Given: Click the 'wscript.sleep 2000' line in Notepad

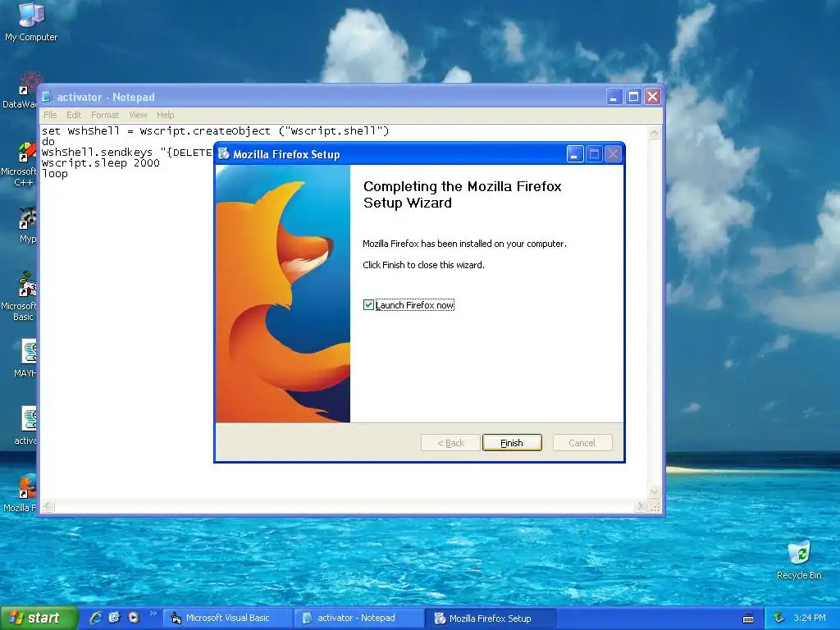Looking at the screenshot, I should click(101, 163).
